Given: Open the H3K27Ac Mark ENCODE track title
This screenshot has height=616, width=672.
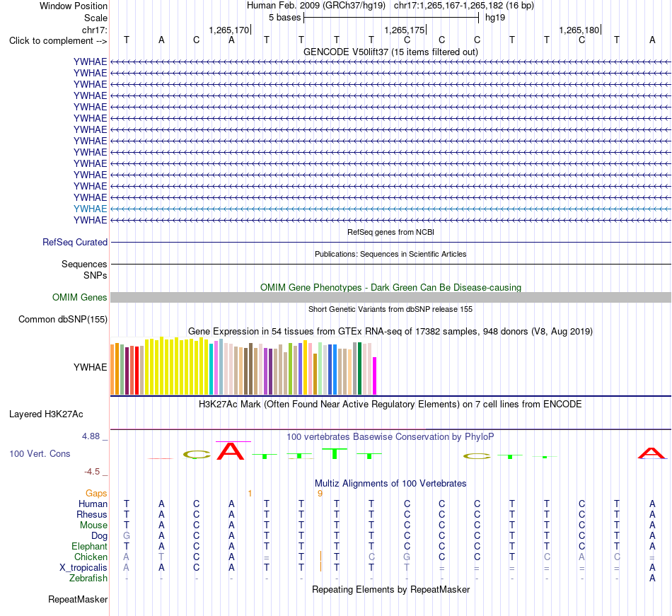Looking at the screenshot, I should click(x=390, y=405).
